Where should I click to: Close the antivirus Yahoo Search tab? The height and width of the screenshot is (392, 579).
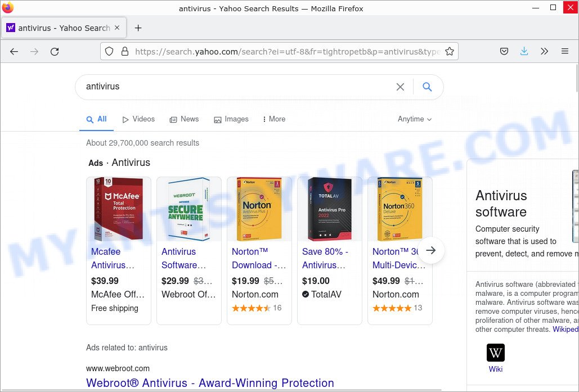(x=117, y=28)
